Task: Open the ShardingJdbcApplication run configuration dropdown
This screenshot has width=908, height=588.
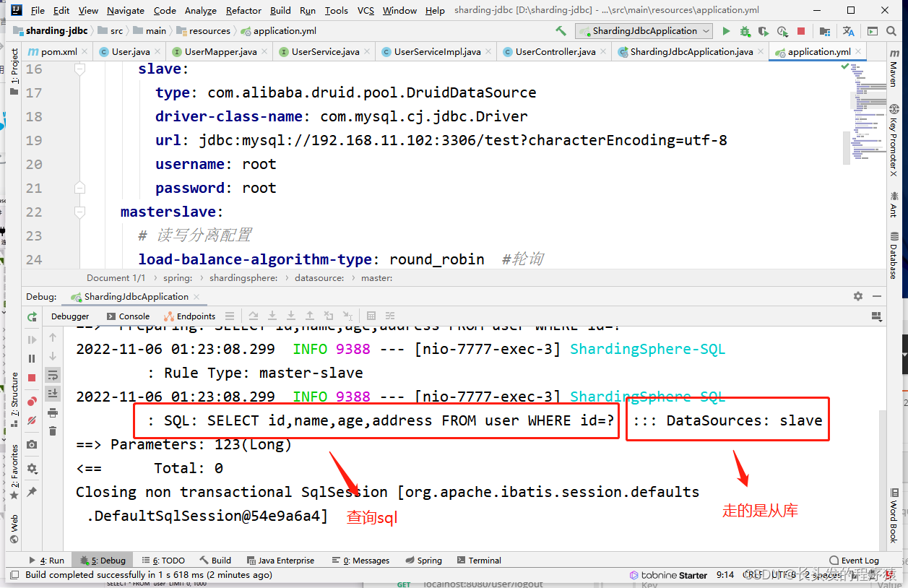Action: pos(643,31)
